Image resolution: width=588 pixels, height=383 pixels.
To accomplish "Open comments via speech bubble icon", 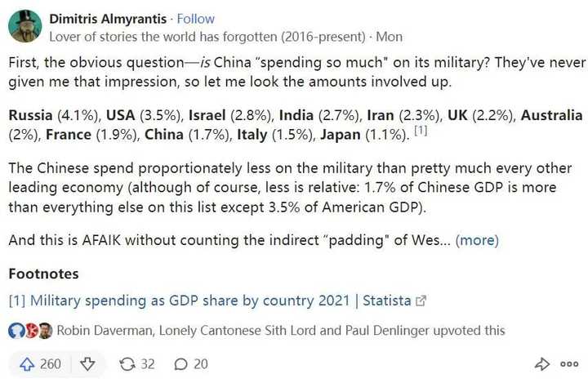I will [x=180, y=364].
